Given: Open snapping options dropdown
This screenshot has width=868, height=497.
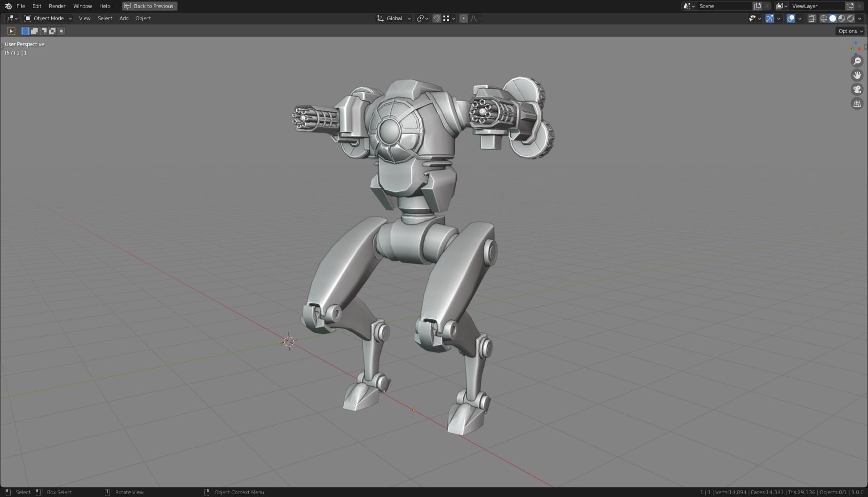Looking at the screenshot, I should coord(449,18).
